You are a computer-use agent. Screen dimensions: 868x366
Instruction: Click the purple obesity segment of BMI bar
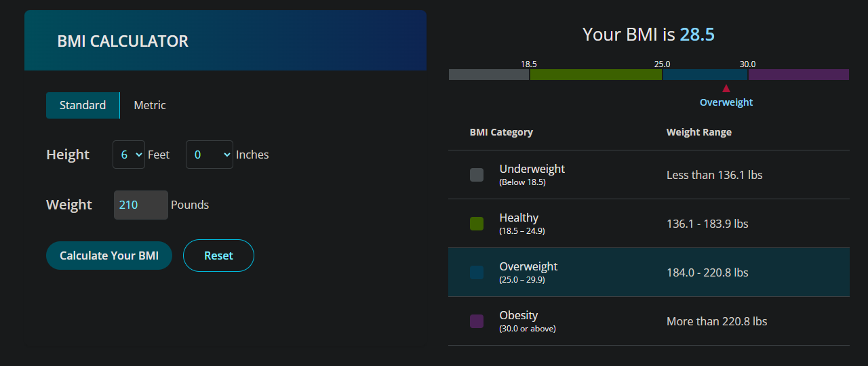[x=799, y=75]
